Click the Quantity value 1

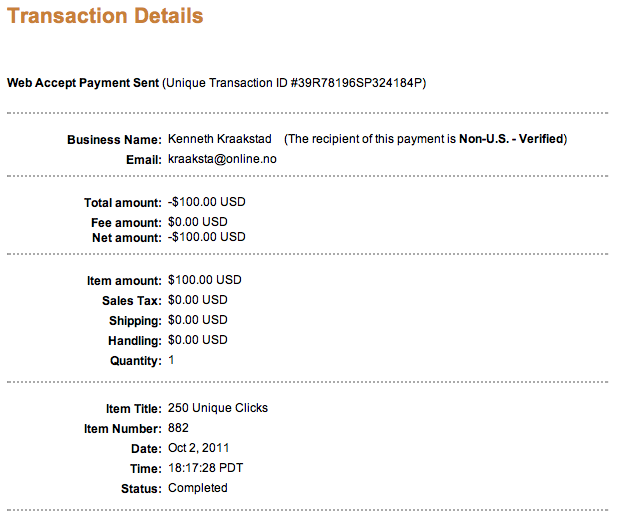pos(172,360)
